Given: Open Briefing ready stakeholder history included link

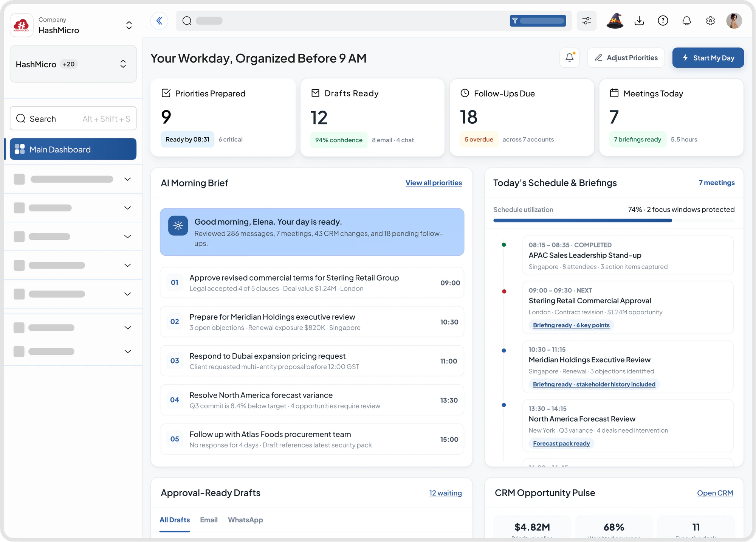Looking at the screenshot, I should [x=594, y=384].
